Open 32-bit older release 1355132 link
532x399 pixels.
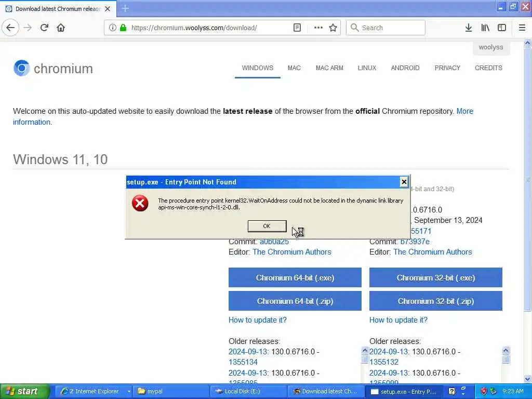384,362
